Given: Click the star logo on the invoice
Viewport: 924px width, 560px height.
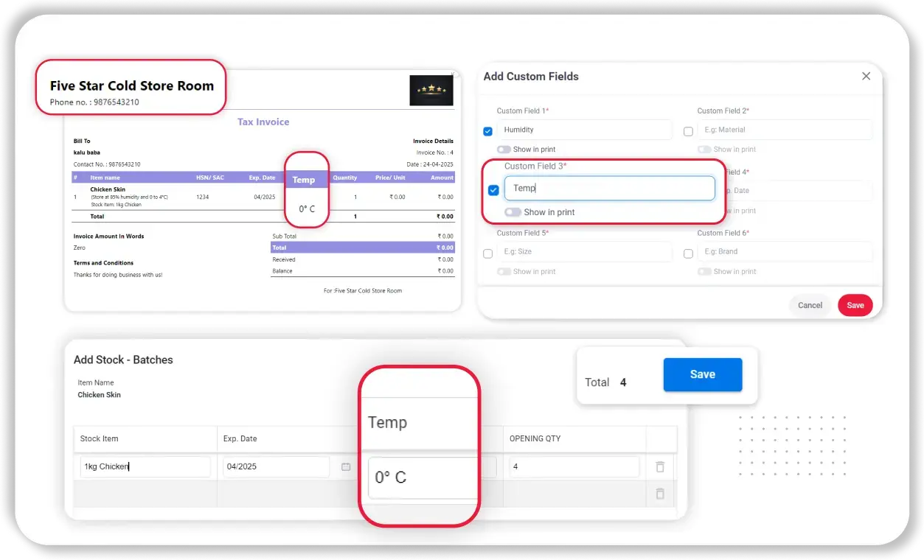Looking at the screenshot, I should [x=431, y=91].
